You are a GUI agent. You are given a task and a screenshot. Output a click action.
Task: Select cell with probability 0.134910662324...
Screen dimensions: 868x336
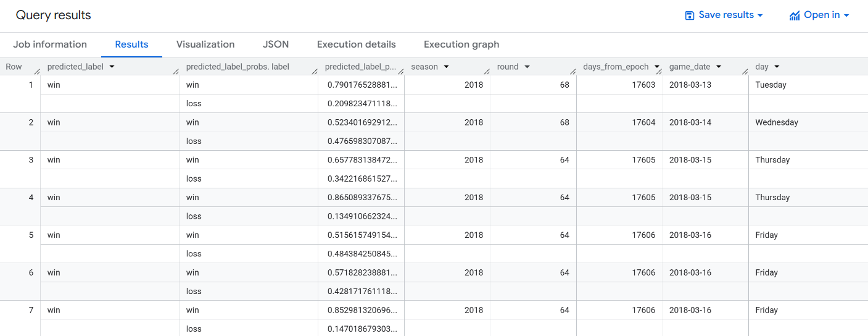point(361,216)
